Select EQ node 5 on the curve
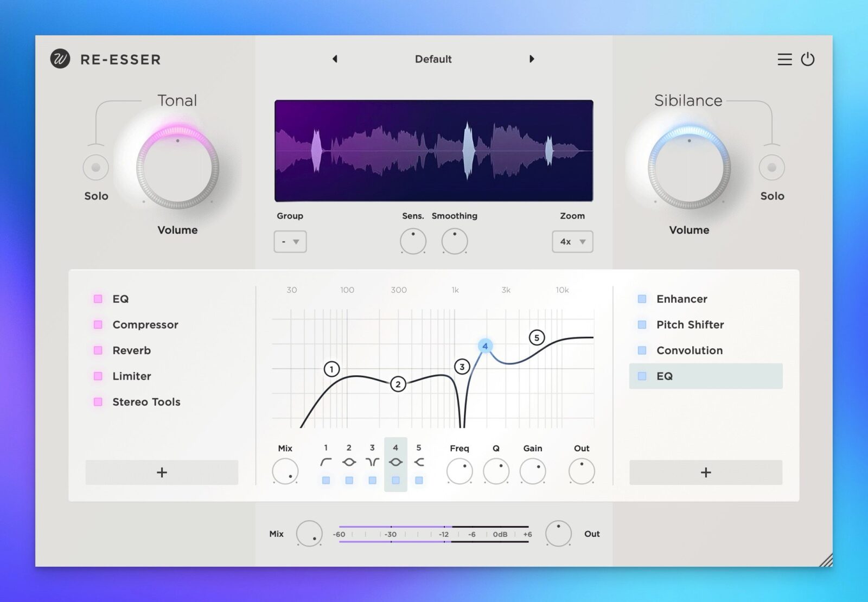 (537, 338)
